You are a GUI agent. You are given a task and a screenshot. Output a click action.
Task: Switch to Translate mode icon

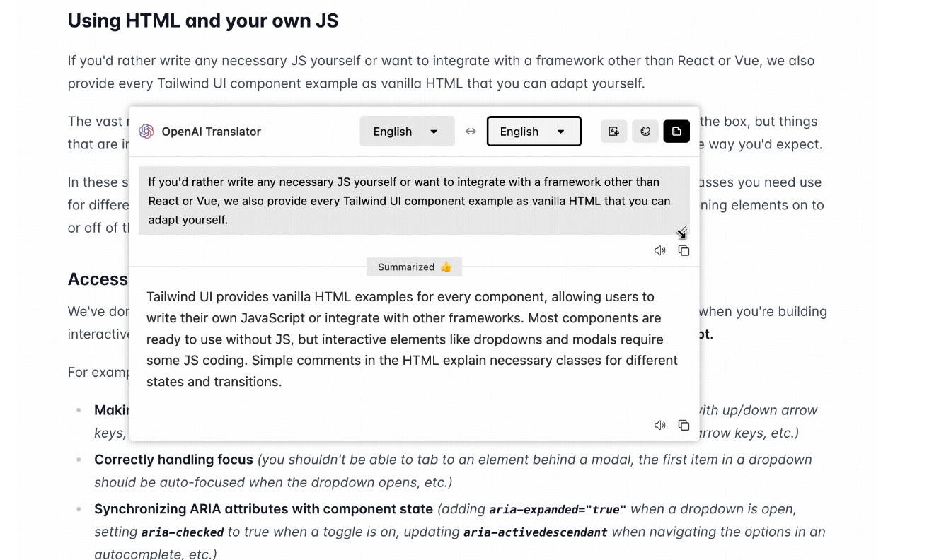coord(613,132)
